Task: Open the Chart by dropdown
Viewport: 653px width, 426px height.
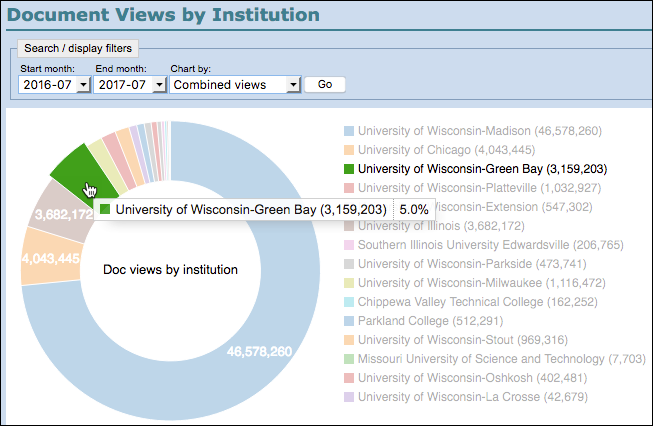Action: (x=235, y=85)
